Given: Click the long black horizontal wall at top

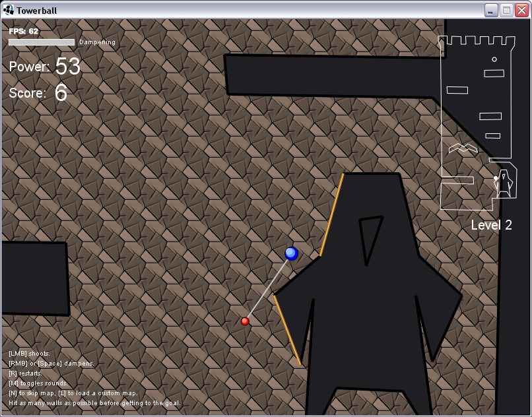Looking at the screenshot, I should coord(334,75).
